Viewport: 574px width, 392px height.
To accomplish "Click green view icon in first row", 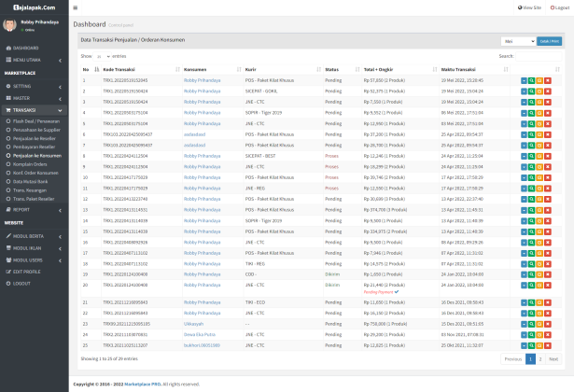I will (x=532, y=81).
